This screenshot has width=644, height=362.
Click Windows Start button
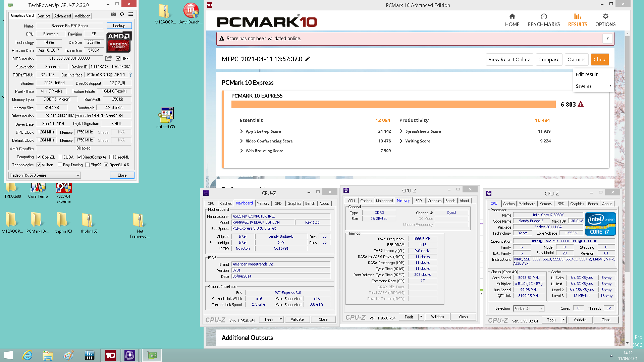[x=8, y=355]
